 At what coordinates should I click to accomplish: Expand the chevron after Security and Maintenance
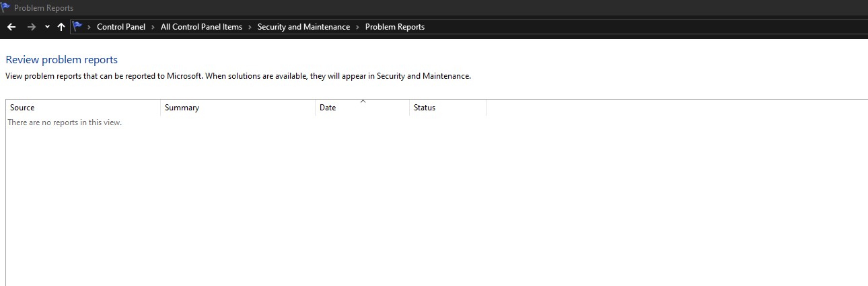point(357,27)
